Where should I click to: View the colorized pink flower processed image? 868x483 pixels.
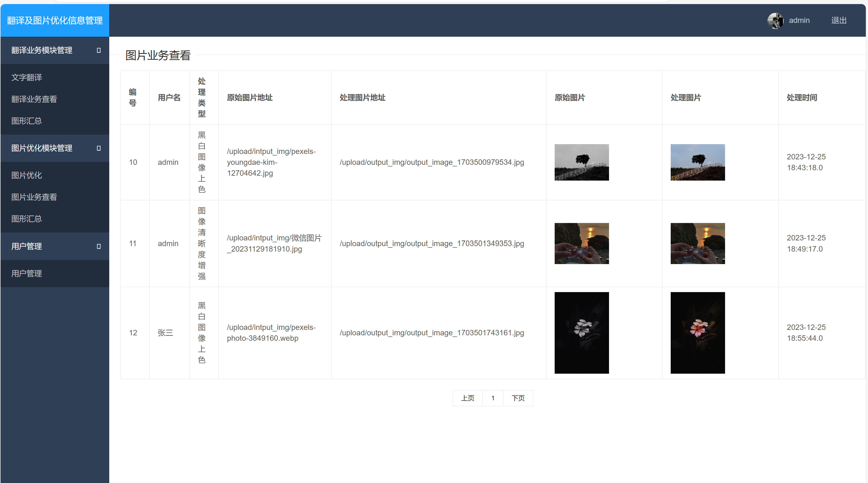click(x=698, y=333)
